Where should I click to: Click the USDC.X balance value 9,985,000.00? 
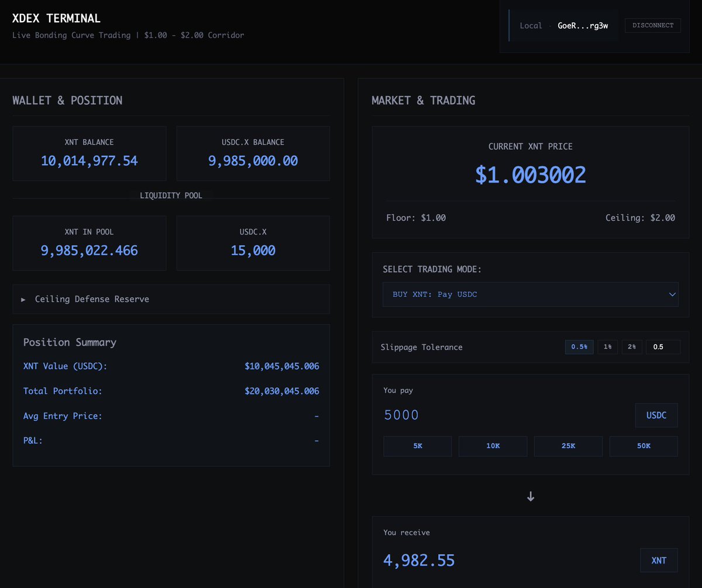pyautogui.click(x=253, y=161)
